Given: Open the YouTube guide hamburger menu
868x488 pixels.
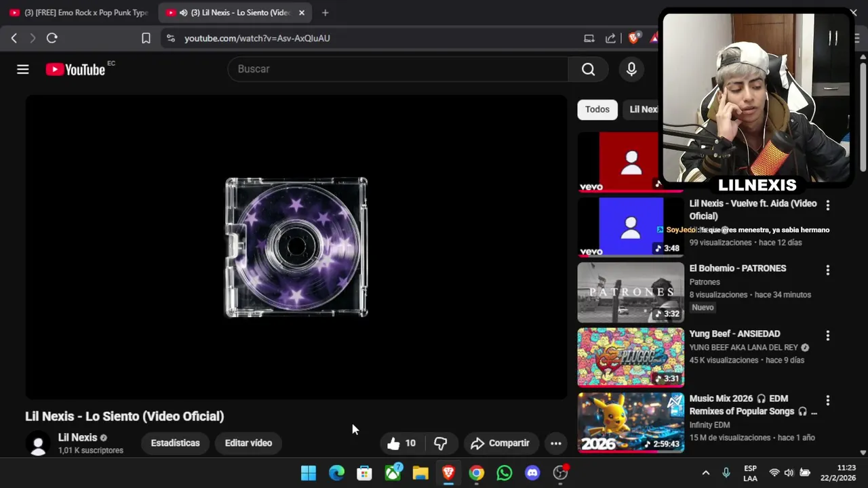Looking at the screenshot, I should point(23,69).
